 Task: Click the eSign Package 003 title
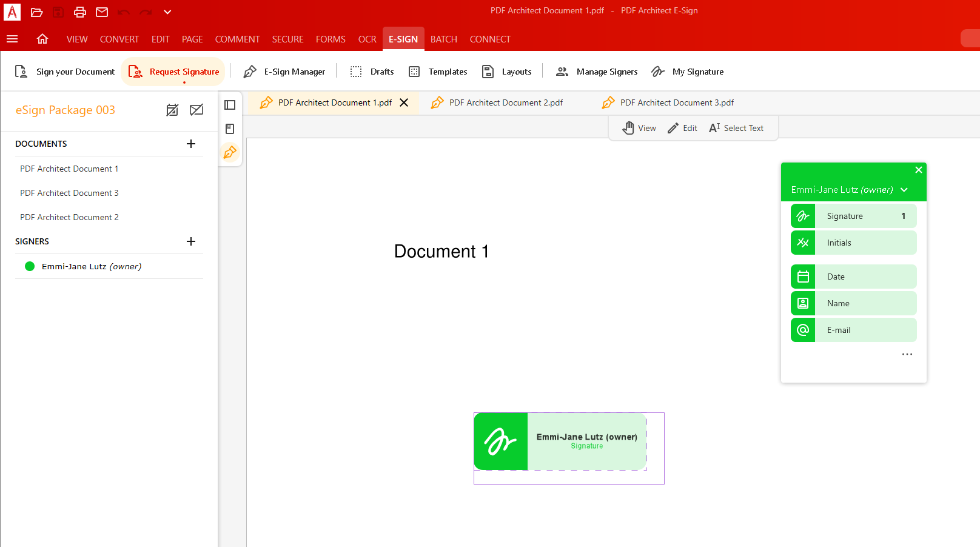(65, 110)
